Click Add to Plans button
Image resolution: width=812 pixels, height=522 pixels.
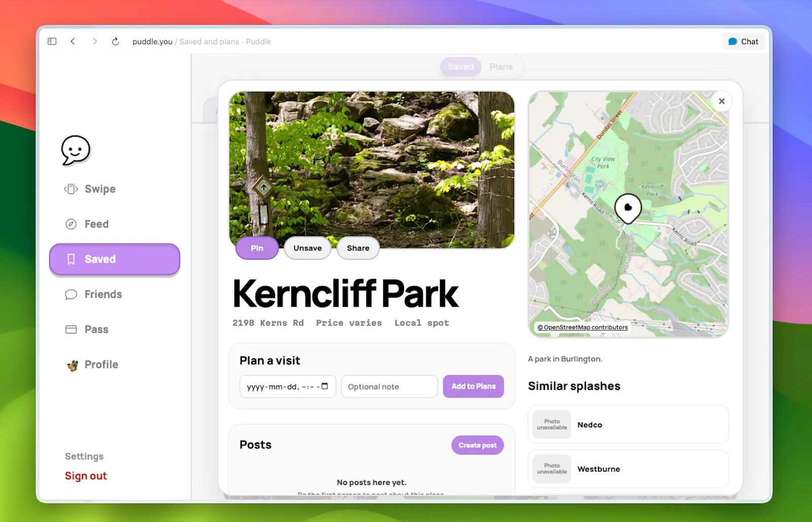pos(473,386)
